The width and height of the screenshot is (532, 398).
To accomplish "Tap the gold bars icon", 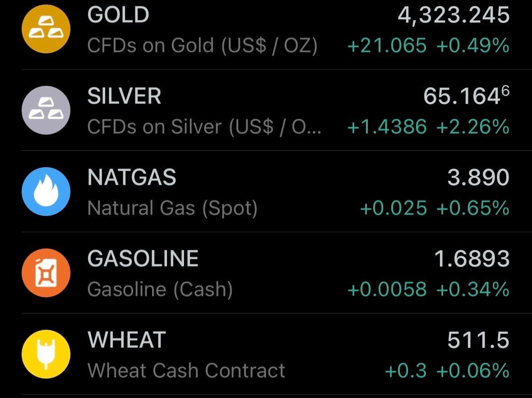I will click(46, 29).
